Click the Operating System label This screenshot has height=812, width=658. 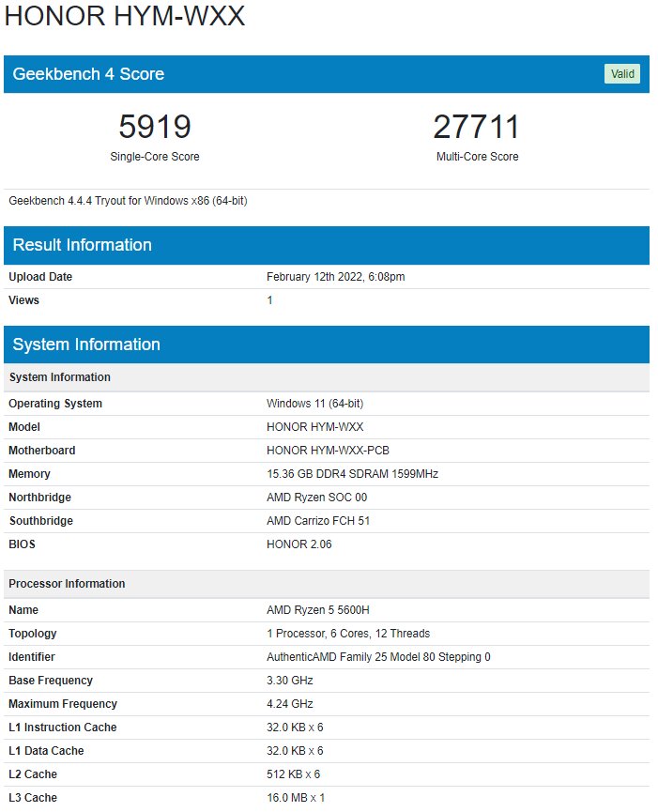pyautogui.click(x=55, y=404)
